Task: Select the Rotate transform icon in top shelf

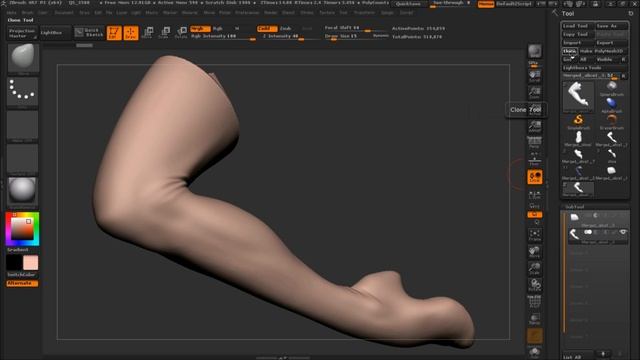Action: click(181, 33)
